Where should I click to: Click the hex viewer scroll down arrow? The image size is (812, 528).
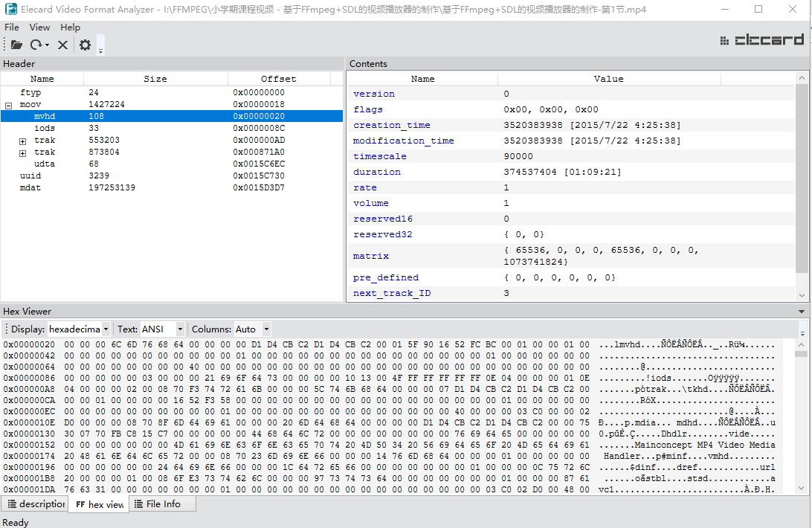tap(801, 489)
